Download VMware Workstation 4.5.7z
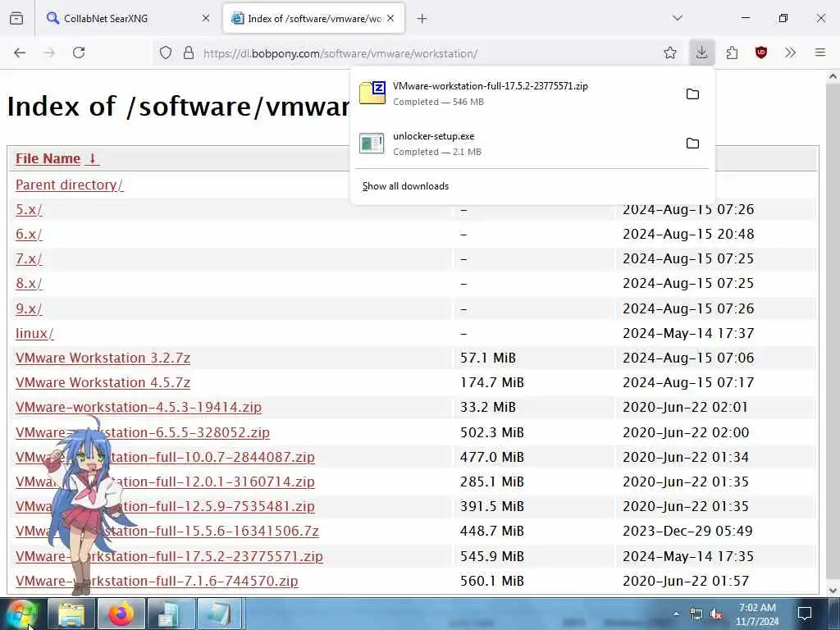The width and height of the screenshot is (840, 630). (x=103, y=382)
